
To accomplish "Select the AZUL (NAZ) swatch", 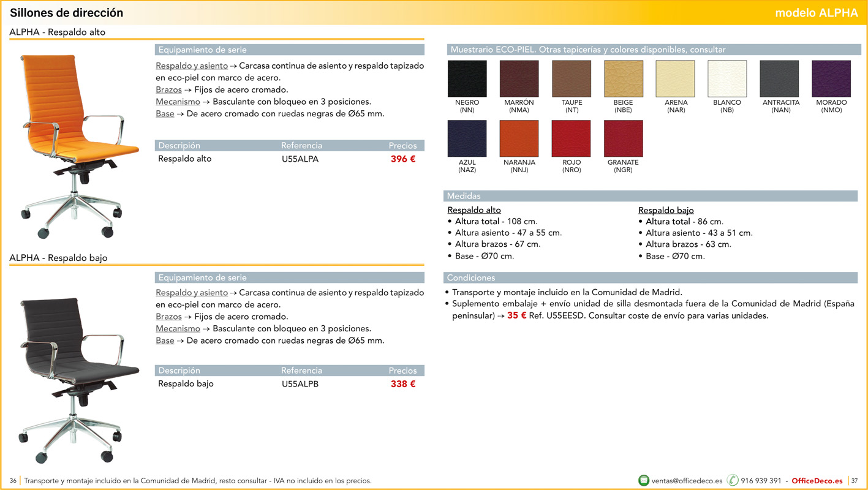I will click(x=467, y=138).
